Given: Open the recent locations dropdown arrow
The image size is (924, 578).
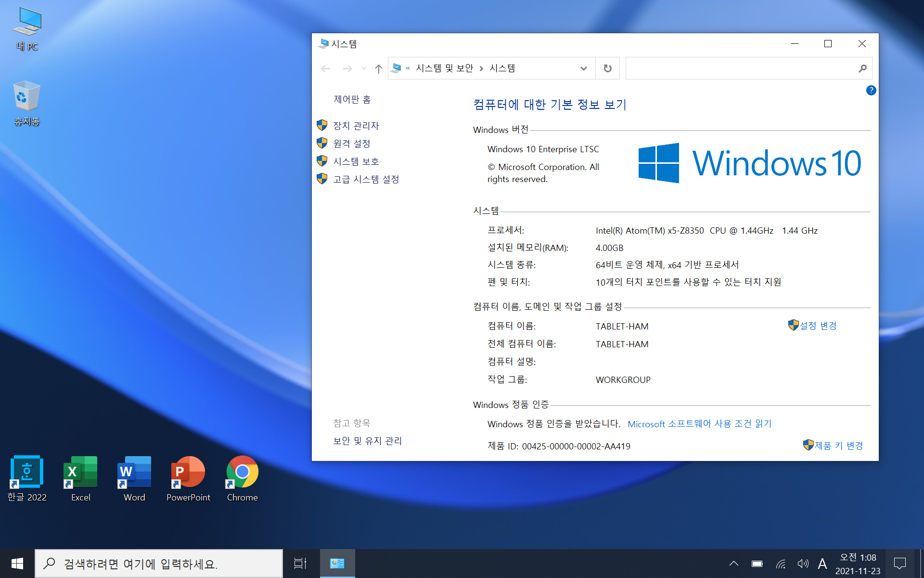Looking at the screenshot, I should point(364,68).
